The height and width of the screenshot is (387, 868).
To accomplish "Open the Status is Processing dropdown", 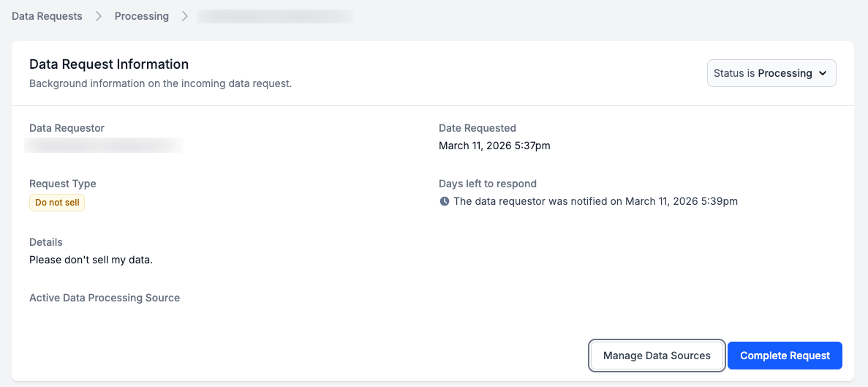I will point(771,73).
